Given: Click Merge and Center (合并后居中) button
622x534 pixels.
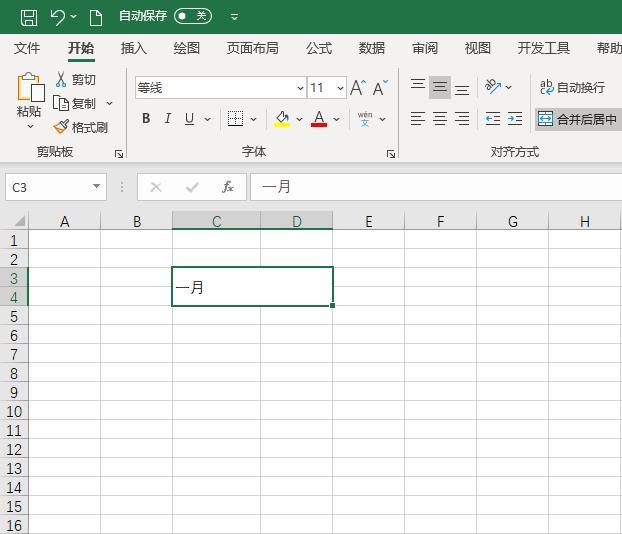Looking at the screenshot, I should tap(578, 119).
